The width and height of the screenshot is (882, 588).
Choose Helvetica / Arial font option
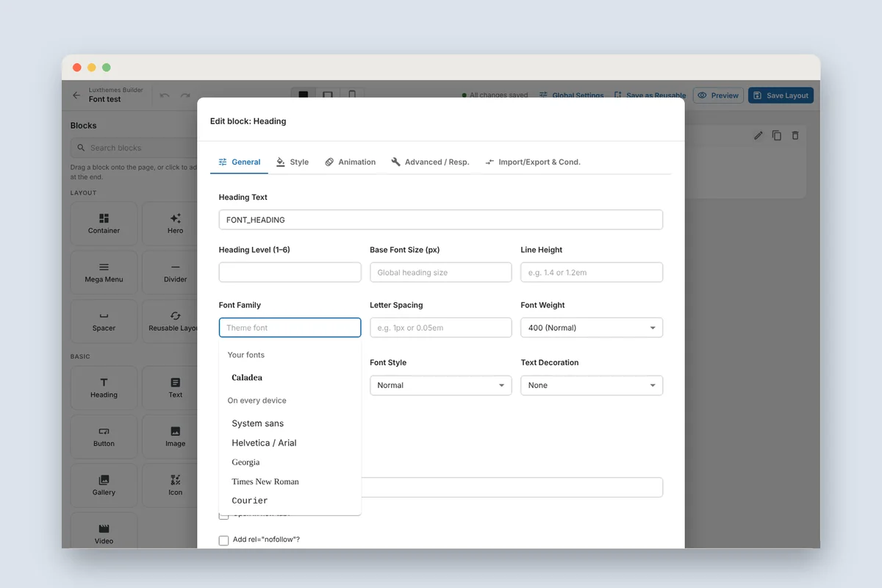pos(290,443)
